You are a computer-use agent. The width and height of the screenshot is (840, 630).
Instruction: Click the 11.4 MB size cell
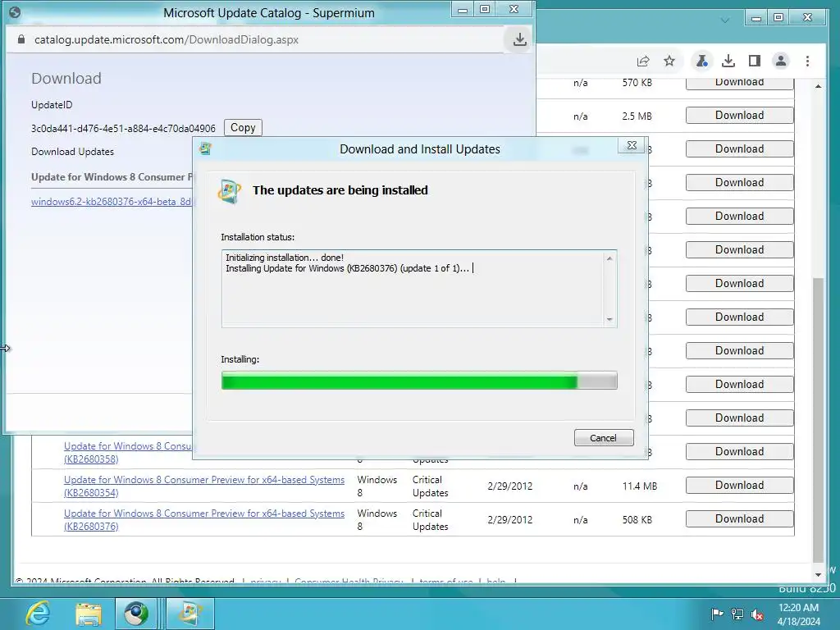640,486
